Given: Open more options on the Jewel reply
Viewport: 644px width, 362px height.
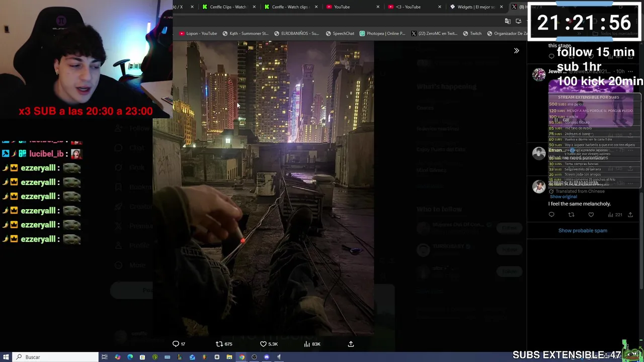Looking at the screenshot, I should [x=630, y=71].
